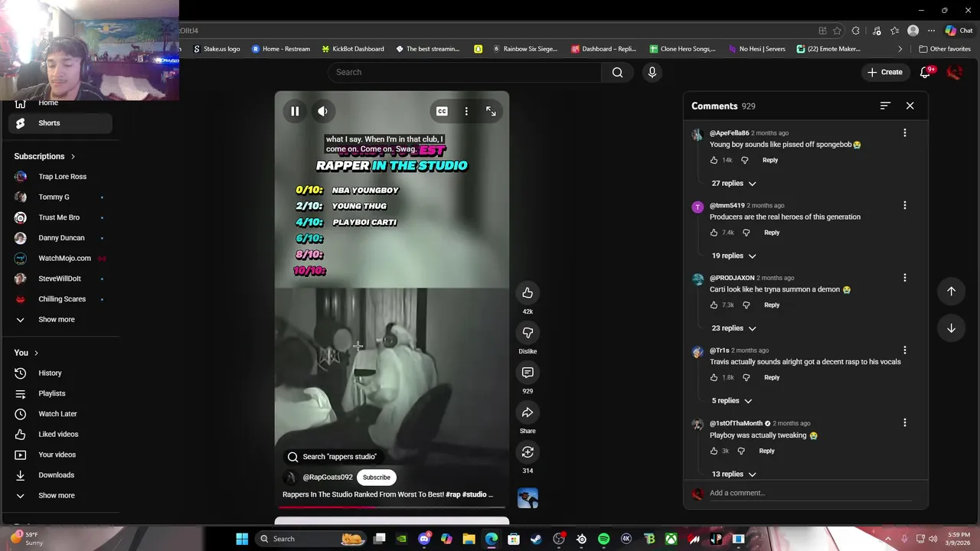Close the Comments panel
Screen dimensions: 980x551
tap(910, 106)
